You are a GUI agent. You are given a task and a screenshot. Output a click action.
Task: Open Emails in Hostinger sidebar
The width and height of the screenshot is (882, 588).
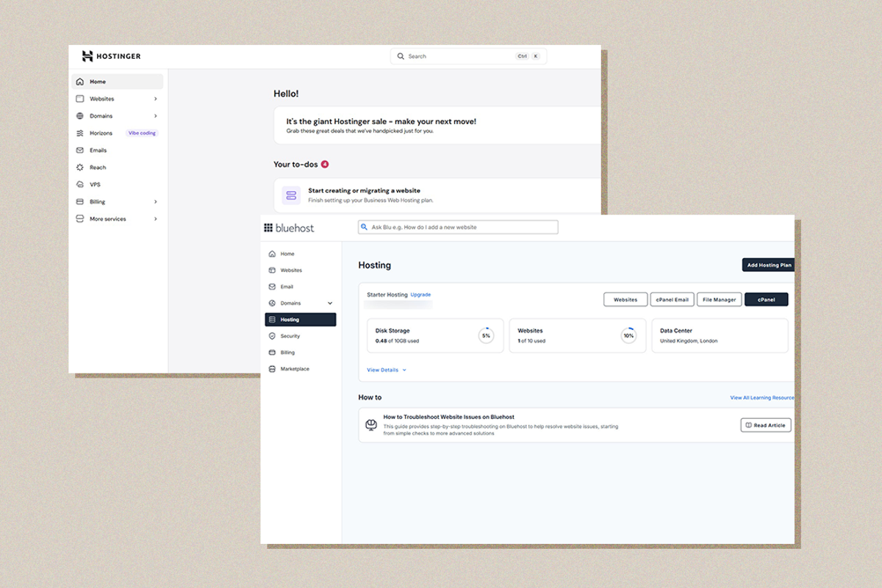point(118,150)
